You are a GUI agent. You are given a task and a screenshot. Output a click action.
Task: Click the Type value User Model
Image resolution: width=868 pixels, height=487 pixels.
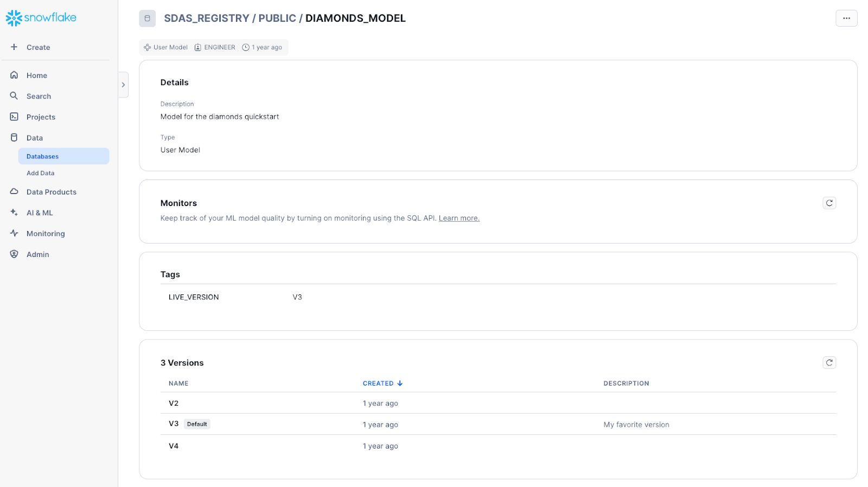[x=180, y=150]
